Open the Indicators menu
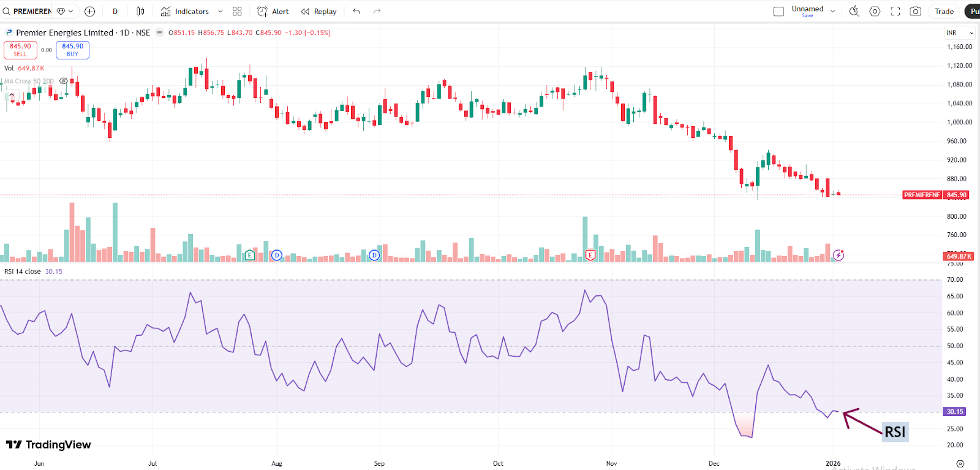 185,11
